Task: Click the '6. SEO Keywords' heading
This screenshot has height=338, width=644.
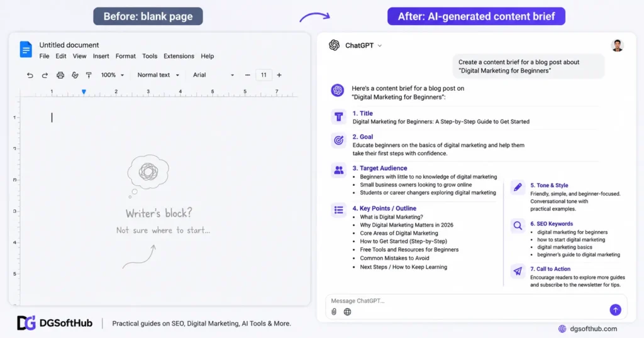Action: (552, 224)
